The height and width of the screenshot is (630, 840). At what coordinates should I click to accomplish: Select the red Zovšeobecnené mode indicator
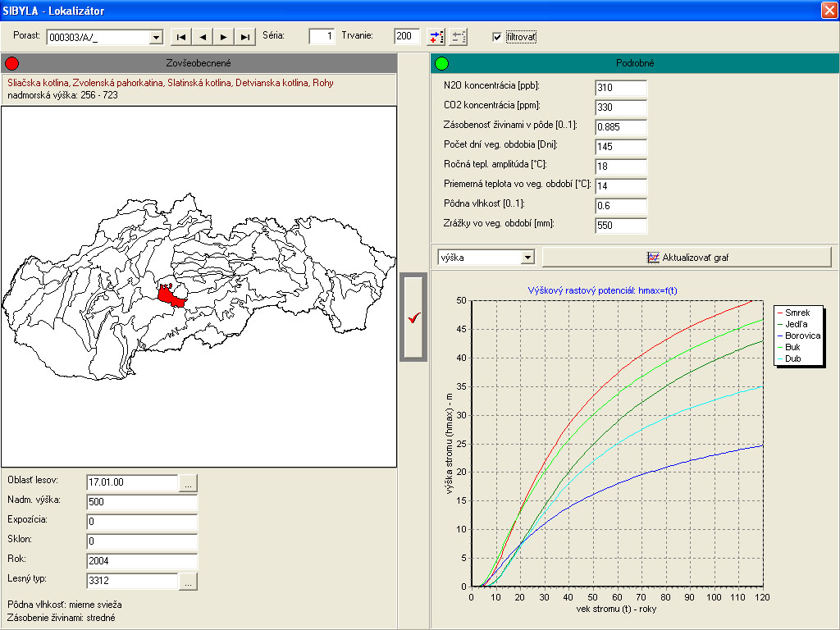click(11, 63)
